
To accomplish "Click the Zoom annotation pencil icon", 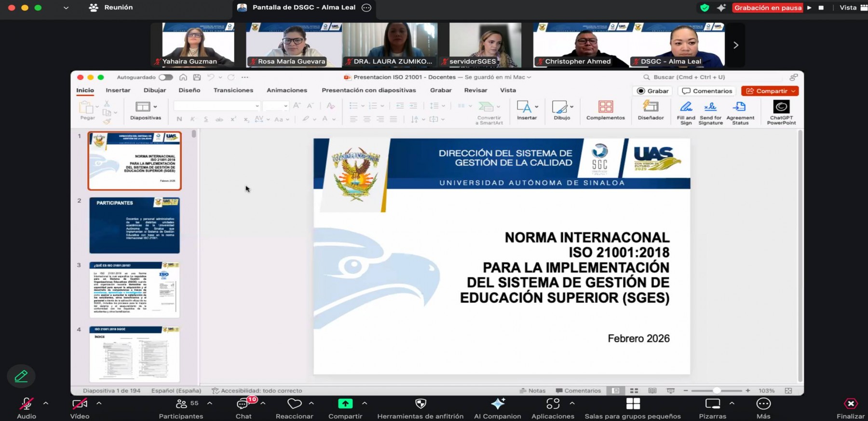I will point(21,376).
